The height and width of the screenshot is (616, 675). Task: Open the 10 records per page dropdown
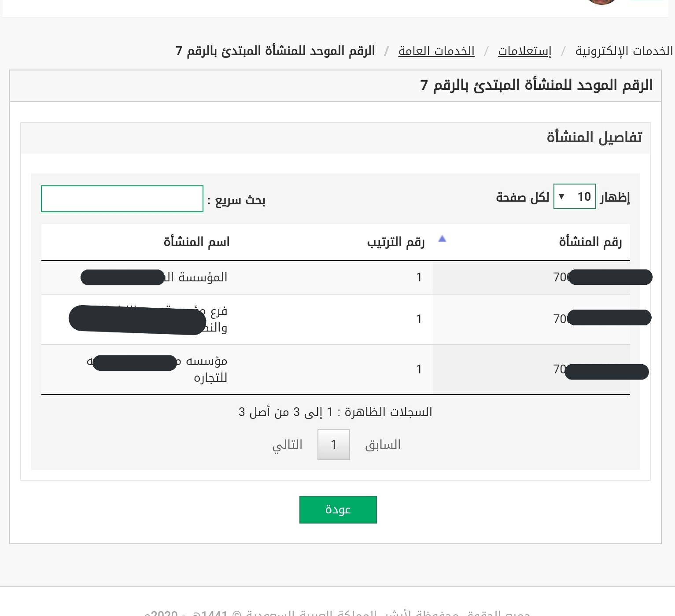click(x=575, y=196)
